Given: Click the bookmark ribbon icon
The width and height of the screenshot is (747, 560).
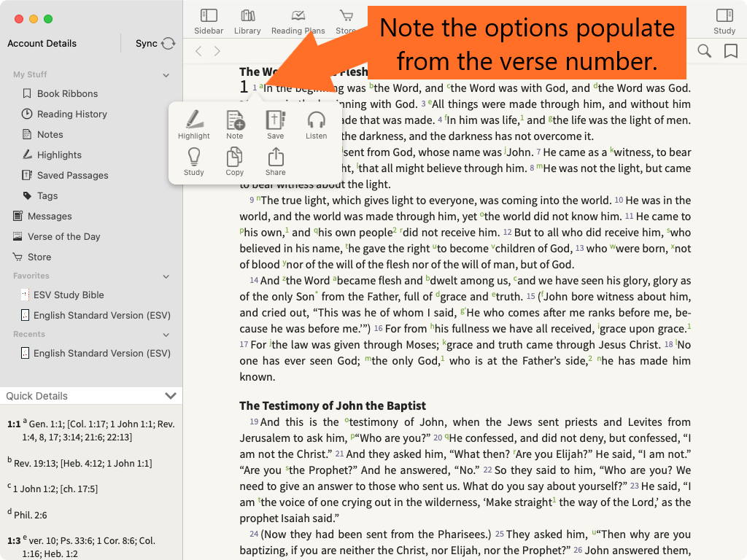Looking at the screenshot, I should [x=730, y=51].
